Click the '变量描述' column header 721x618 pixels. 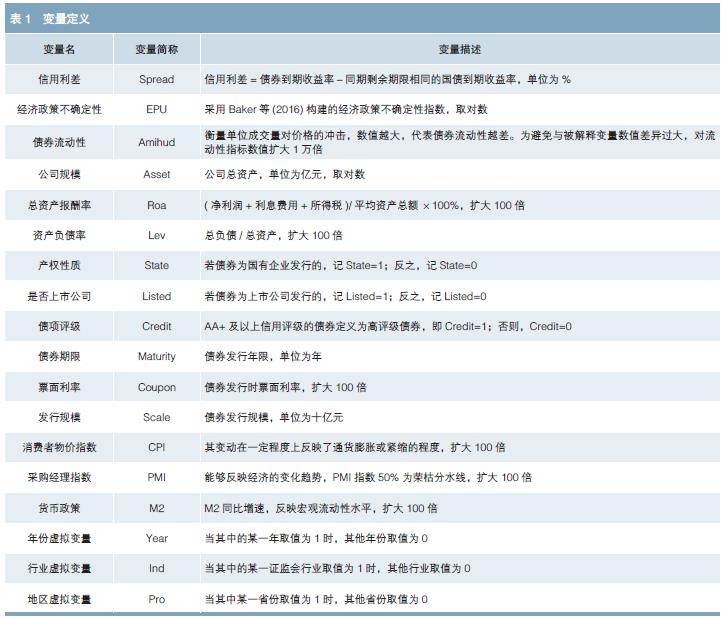(458, 49)
